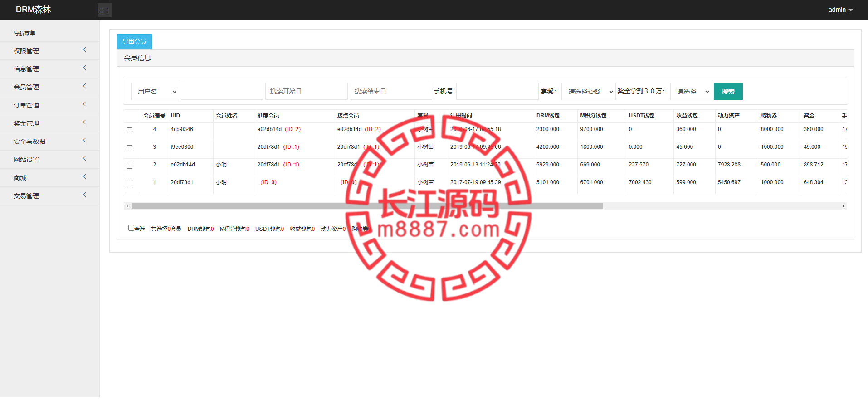Click the 搜索结束日 end date field
Screen dimensions: 868x415
[391, 91]
